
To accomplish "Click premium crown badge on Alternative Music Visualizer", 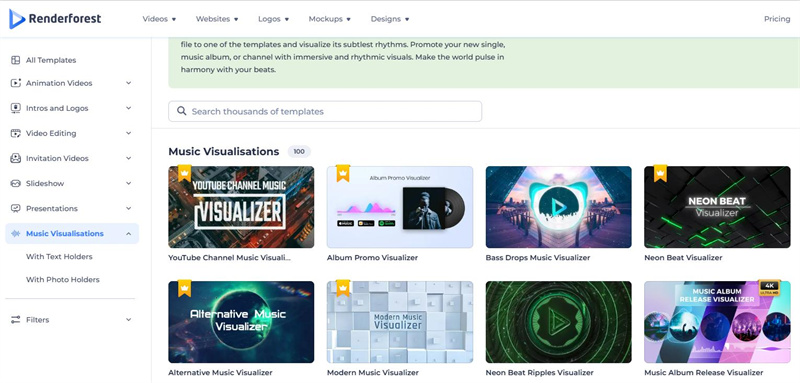I will click(184, 289).
